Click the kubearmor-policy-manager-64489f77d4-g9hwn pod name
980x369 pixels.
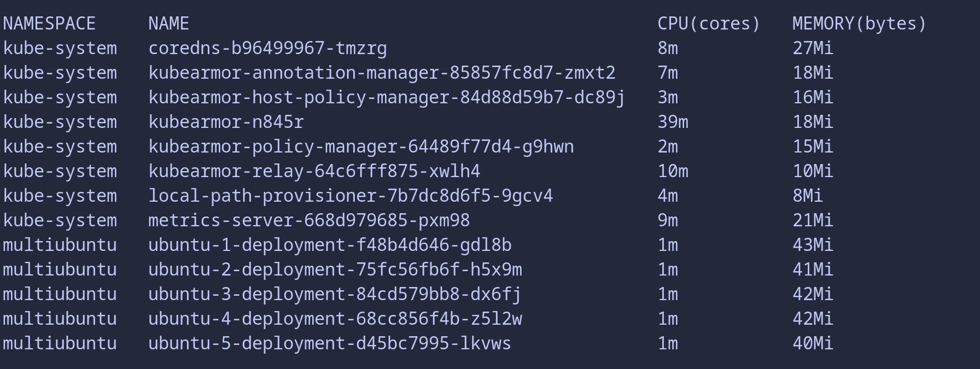point(361,147)
